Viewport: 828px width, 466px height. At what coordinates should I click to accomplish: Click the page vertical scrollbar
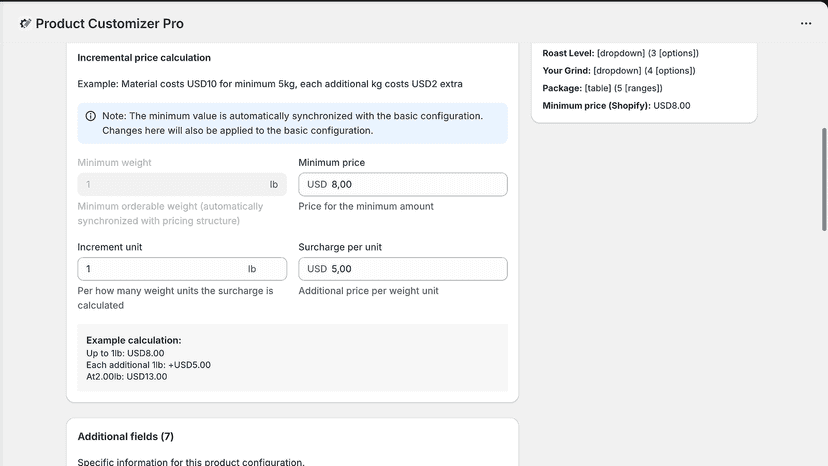(824, 179)
